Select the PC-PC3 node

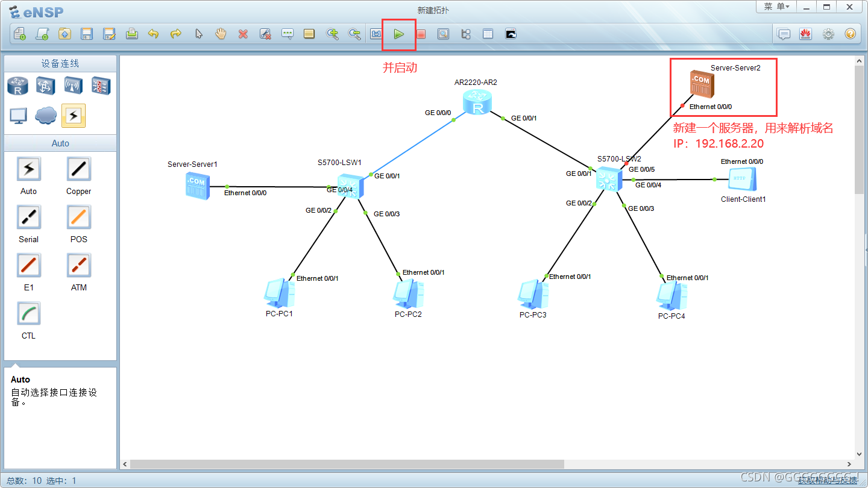click(x=533, y=295)
